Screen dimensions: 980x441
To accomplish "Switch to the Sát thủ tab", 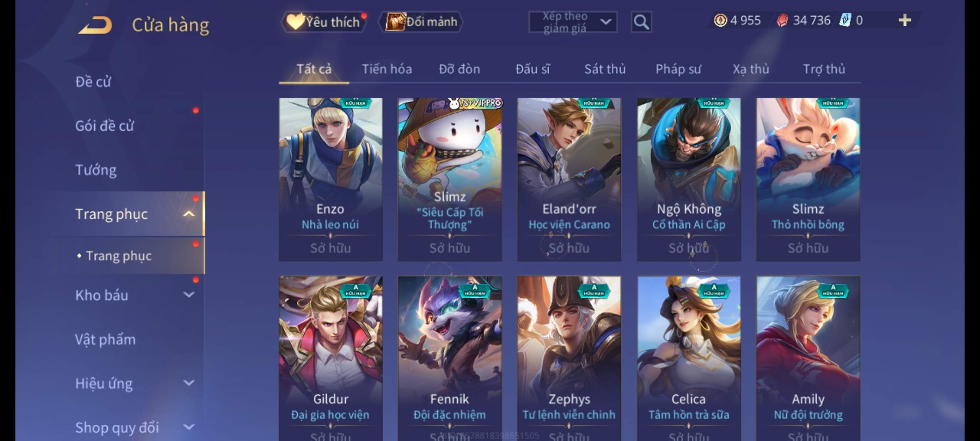I will tap(605, 69).
